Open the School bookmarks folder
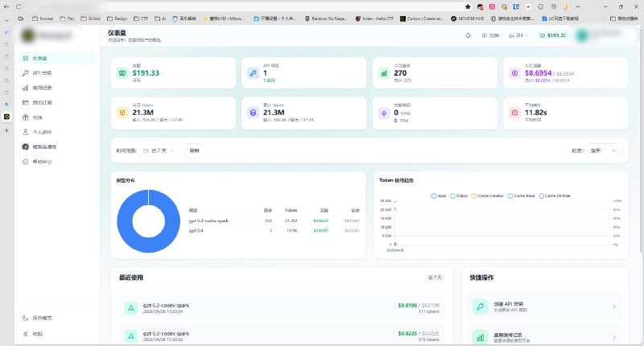Viewport: 644px width, 346px height. click(91, 19)
